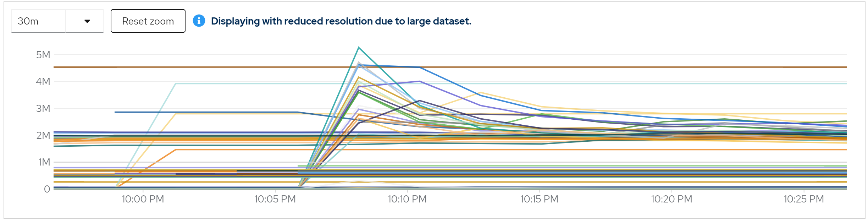
Task: Click the 4M y-axis label
Action: coord(43,82)
